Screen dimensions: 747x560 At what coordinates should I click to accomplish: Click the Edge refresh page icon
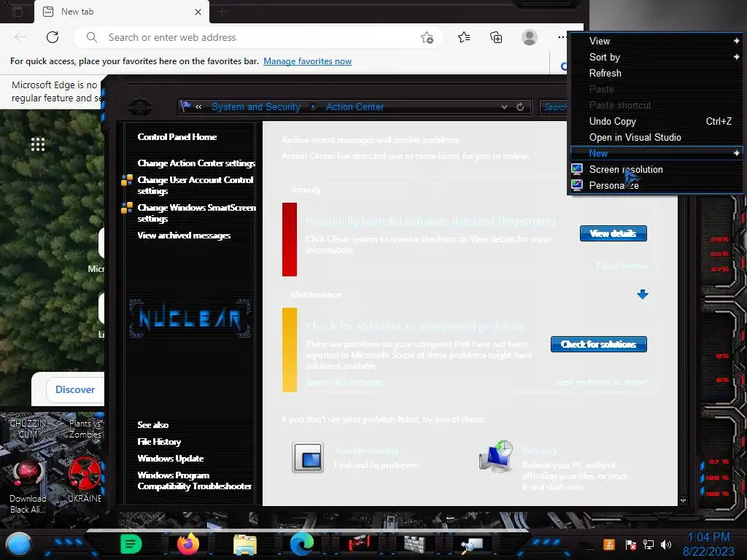[53, 37]
